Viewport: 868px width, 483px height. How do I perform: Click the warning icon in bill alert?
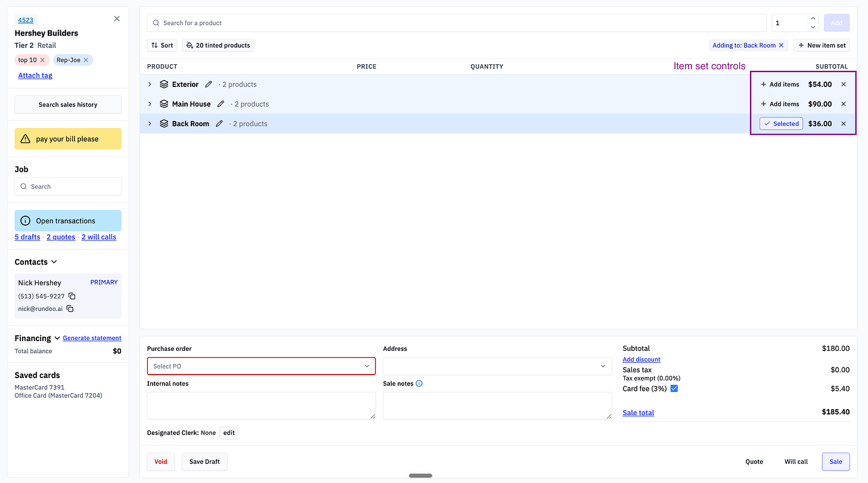(25, 139)
